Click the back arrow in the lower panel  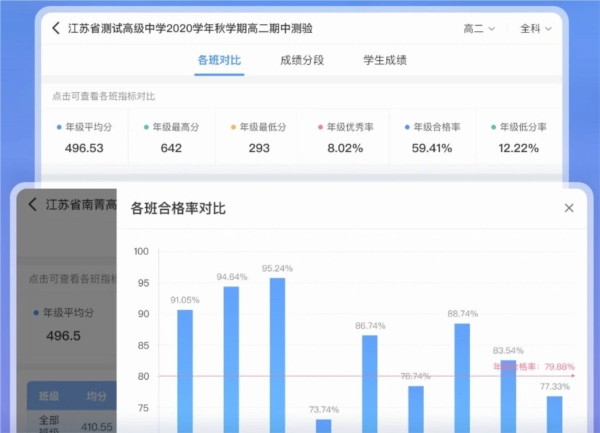(x=32, y=205)
